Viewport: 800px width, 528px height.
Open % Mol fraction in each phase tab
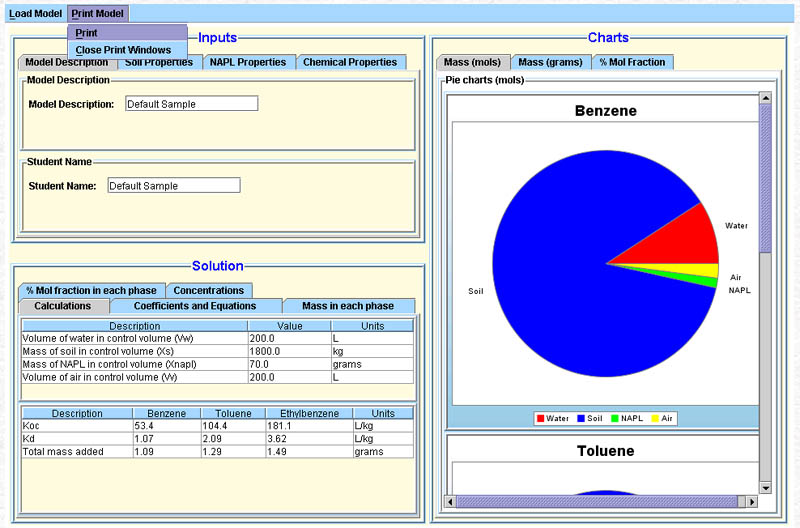click(x=91, y=290)
